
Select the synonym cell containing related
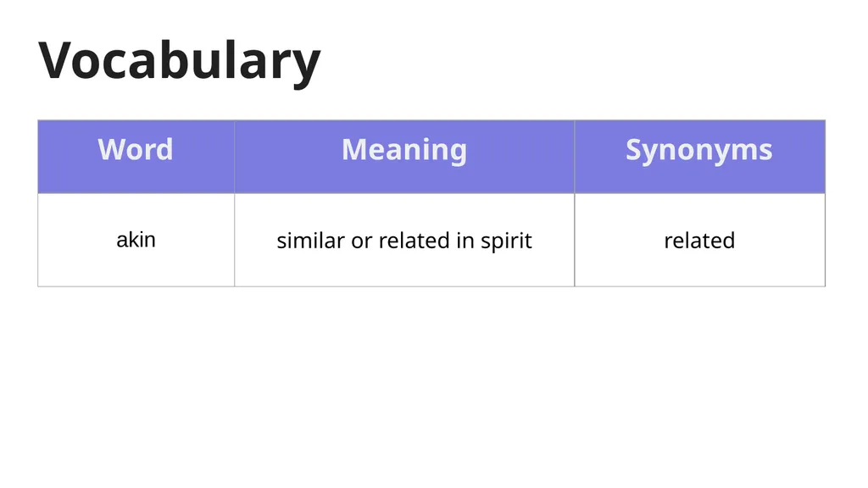click(699, 240)
